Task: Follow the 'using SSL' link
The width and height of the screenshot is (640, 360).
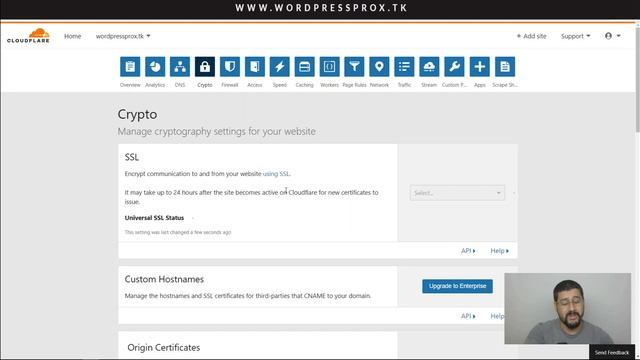Action: [276, 173]
